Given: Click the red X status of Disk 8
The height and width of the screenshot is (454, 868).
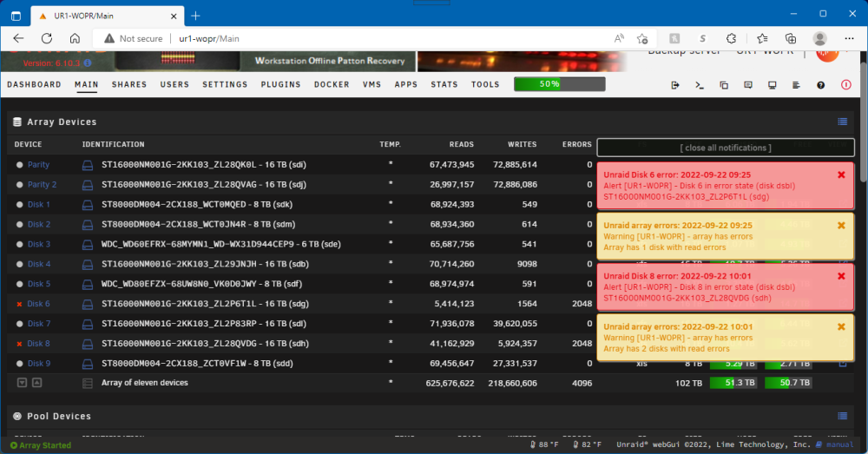Looking at the screenshot, I should coord(19,344).
